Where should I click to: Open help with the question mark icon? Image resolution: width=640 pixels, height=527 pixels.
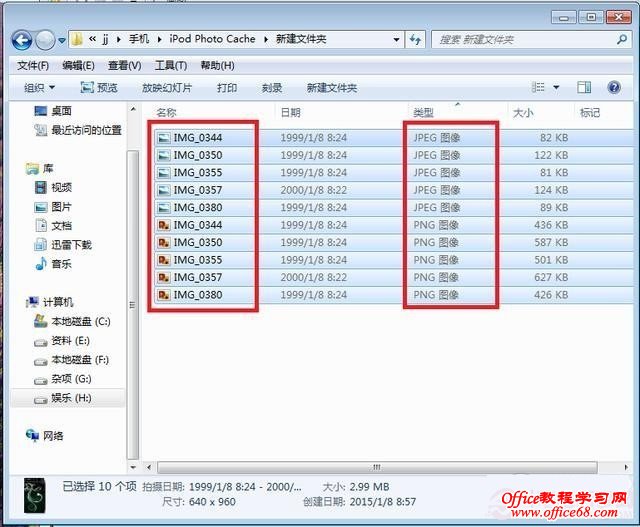click(614, 87)
